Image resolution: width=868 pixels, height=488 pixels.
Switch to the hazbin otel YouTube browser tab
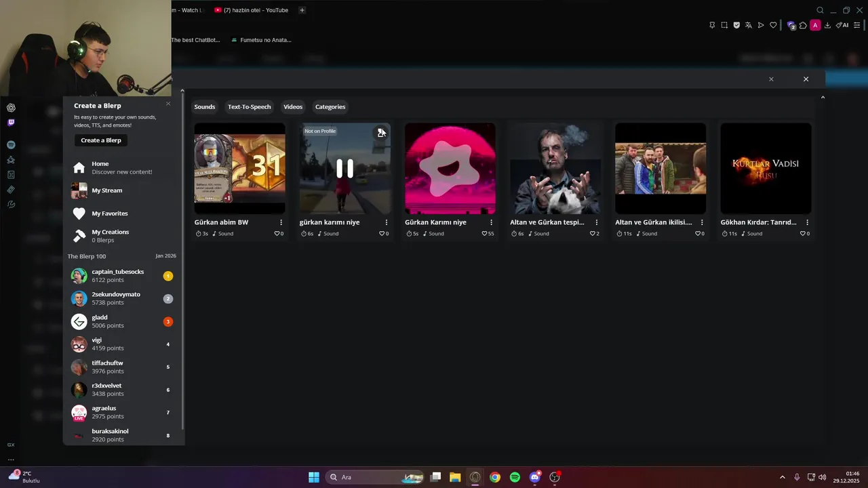[x=251, y=10]
